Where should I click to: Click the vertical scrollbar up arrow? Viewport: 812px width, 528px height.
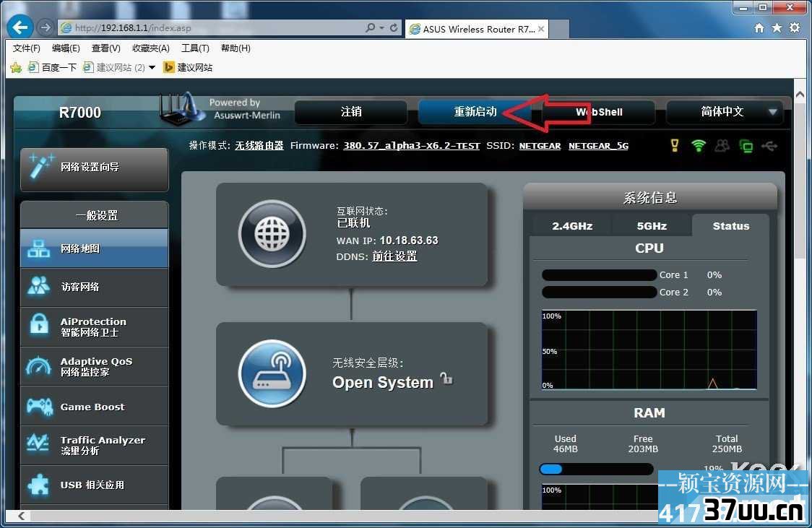(800, 95)
